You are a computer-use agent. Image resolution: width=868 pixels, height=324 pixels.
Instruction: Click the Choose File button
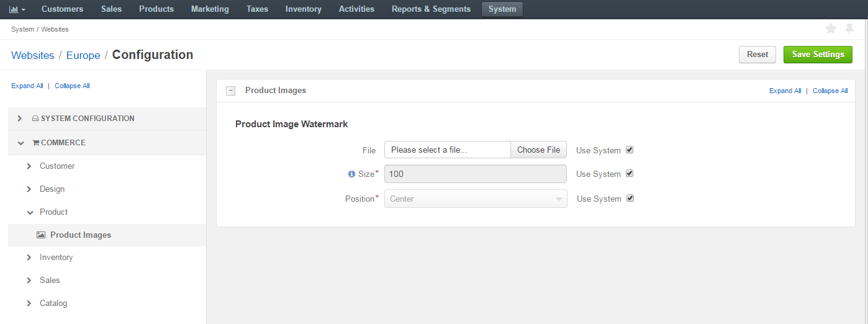pos(538,150)
